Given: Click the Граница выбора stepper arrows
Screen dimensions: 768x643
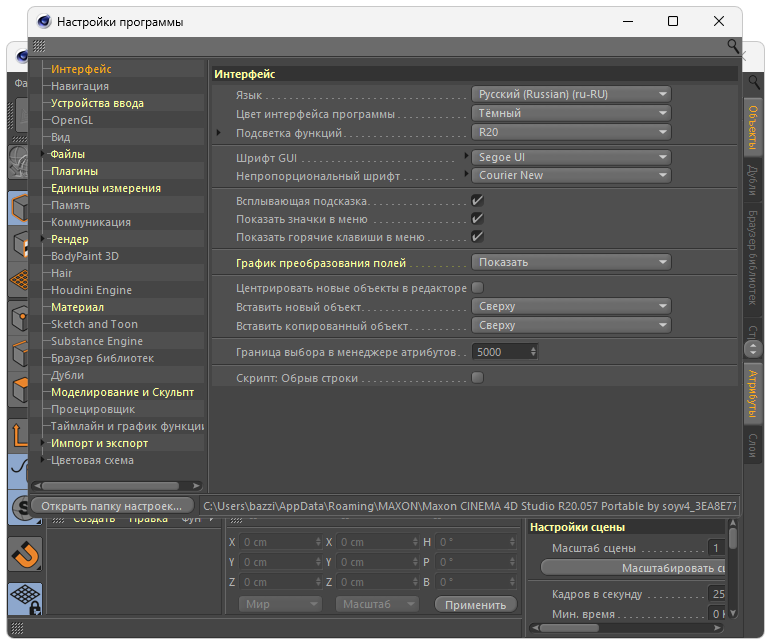Looking at the screenshot, I should coord(534,352).
